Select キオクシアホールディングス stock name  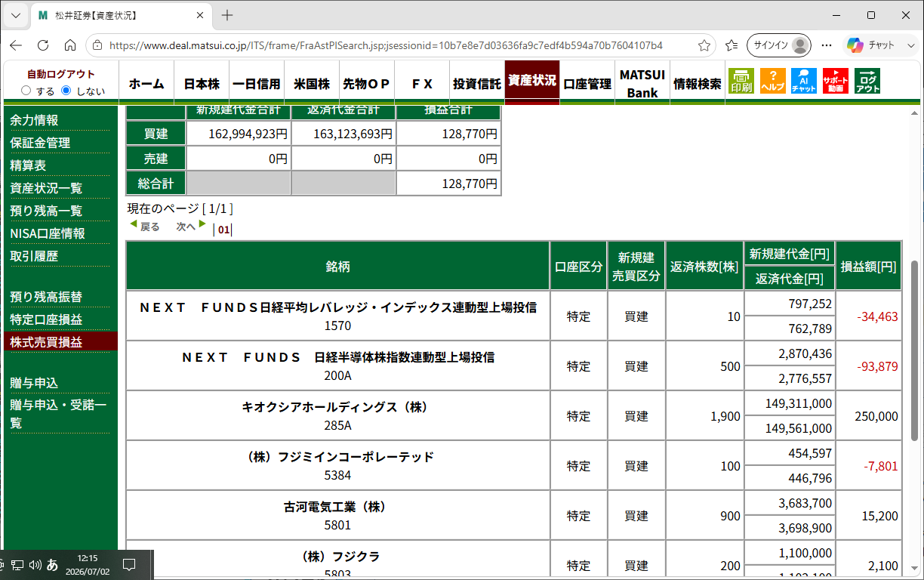click(335, 407)
